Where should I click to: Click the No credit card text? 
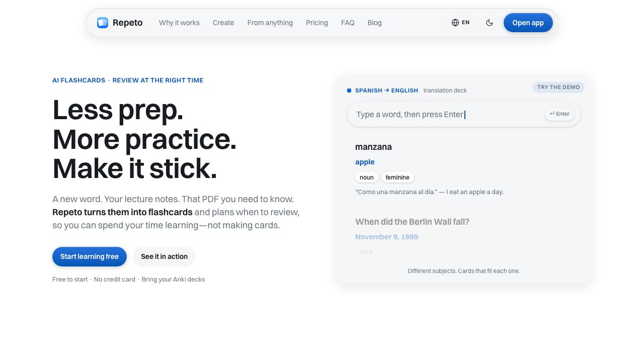tap(115, 280)
